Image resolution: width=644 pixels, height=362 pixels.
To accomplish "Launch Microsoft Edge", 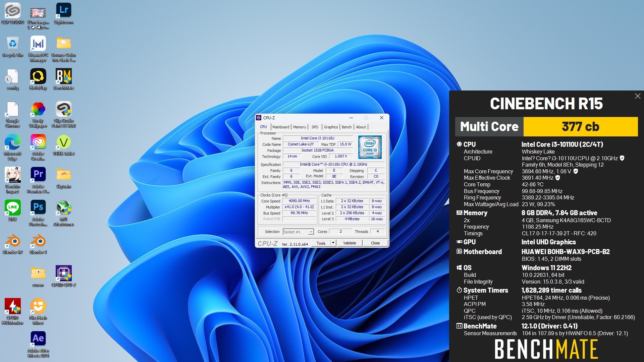I will click(x=13, y=147).
